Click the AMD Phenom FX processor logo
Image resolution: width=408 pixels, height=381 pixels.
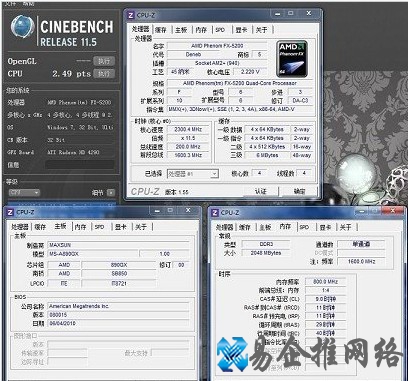[292, 59]
